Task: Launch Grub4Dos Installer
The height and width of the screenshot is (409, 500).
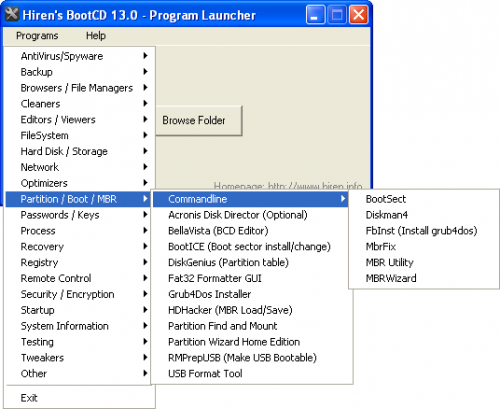Action: [x=252, y=294]
